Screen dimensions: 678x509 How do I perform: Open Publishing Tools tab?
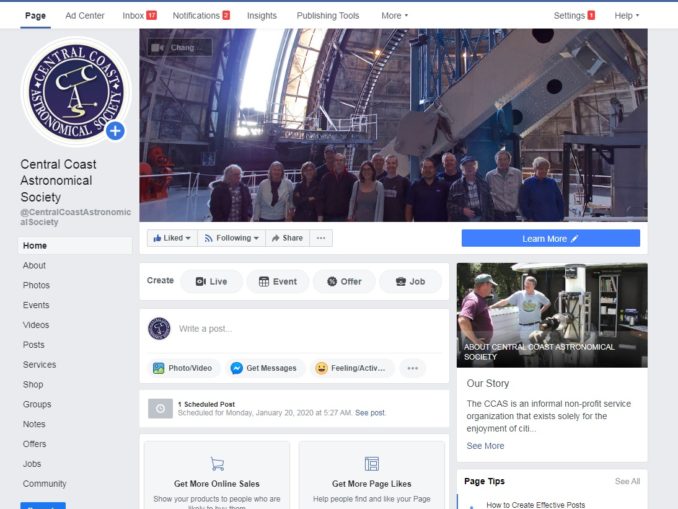[x=328, y=16]
